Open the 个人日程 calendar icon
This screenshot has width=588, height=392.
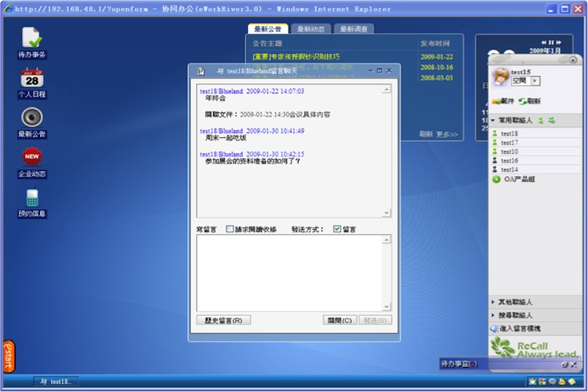point(31,78)
